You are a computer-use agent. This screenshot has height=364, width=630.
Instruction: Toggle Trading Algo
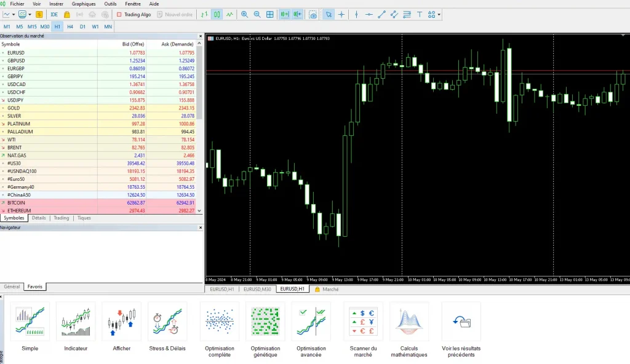(x=134, y=15)
